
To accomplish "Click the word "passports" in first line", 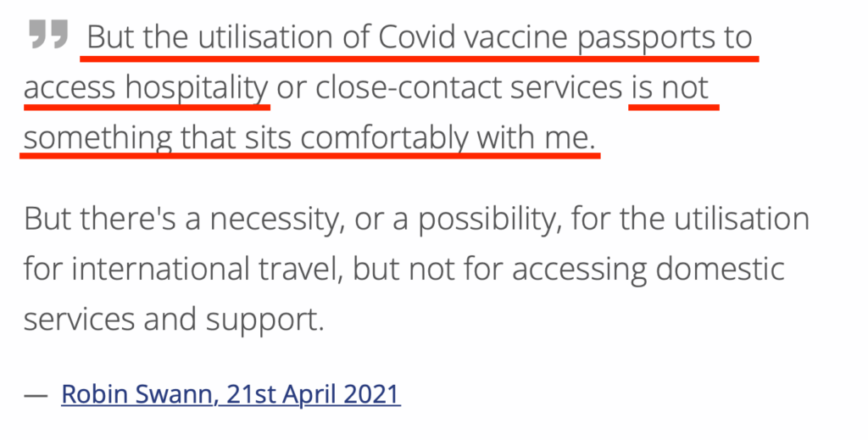I will (x=646, y=39).
